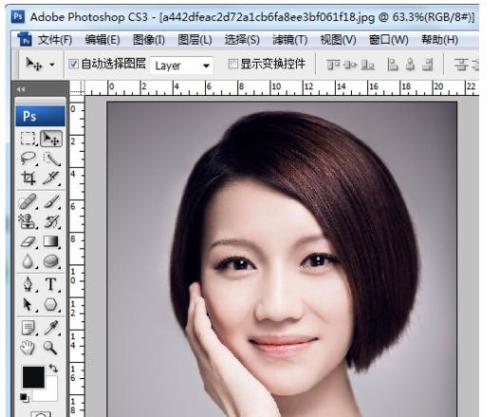Select the Path Selection tool
The height and width of the screenshot is (417, 500).
click(x=28, y=305)
